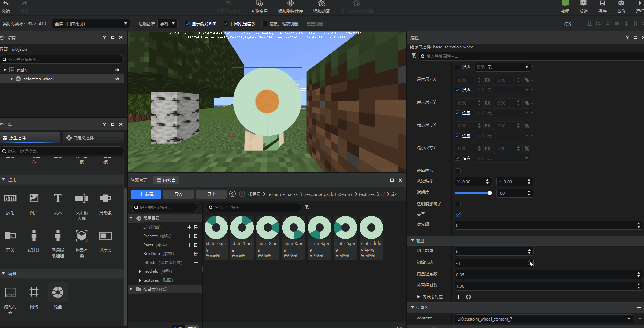Screen dimensions: 644x328
Task: Toggle visibility eye of main node
Action: (117, 70)
